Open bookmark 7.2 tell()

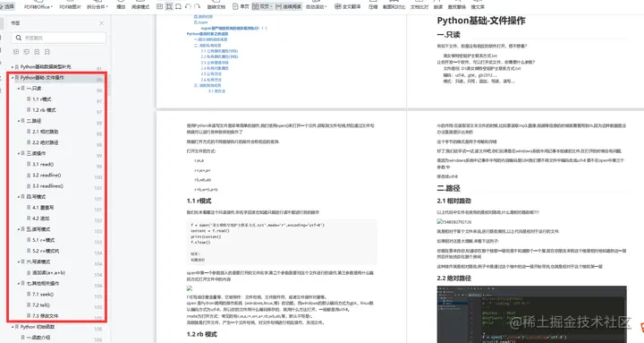(41, 305)
